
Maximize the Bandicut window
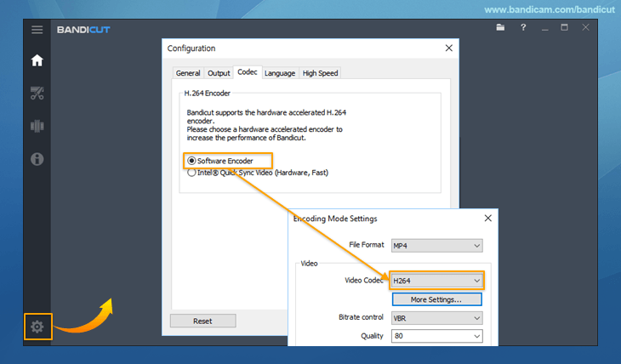564,27
